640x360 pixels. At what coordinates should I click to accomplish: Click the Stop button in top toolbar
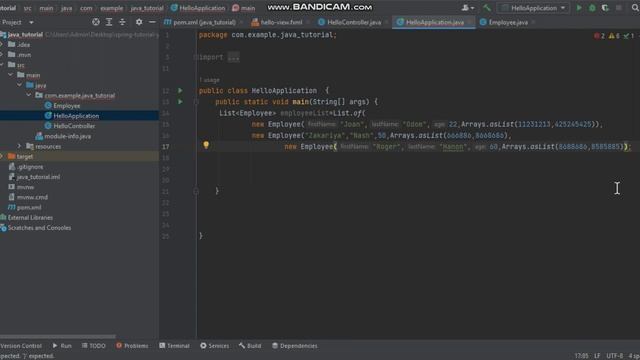click(619, 8)
